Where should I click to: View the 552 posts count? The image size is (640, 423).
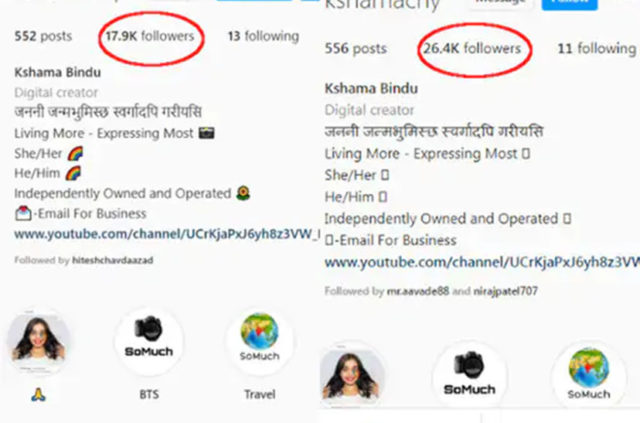tap(43, 36)
